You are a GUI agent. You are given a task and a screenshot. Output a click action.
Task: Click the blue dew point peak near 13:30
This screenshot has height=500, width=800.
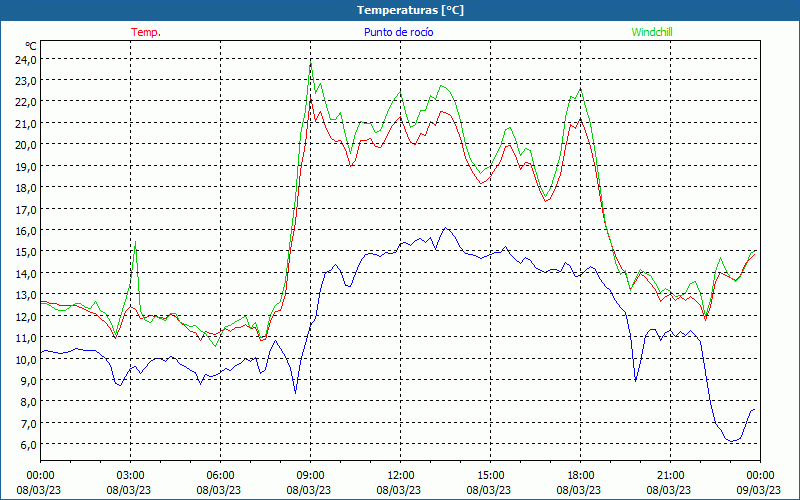coord(445,228)
